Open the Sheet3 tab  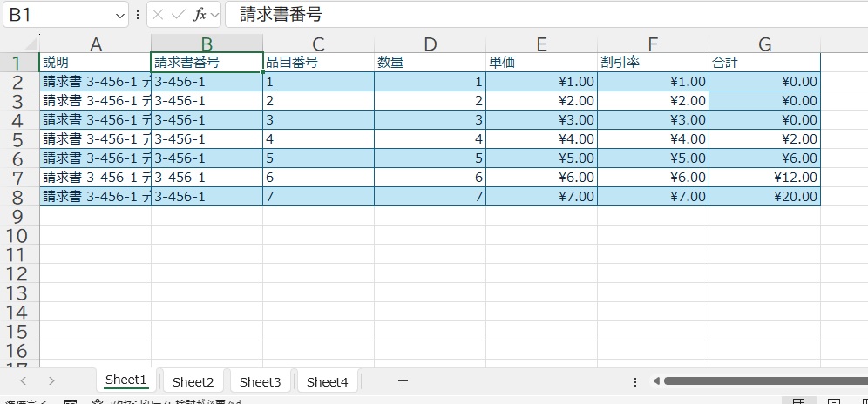[260, 381]
